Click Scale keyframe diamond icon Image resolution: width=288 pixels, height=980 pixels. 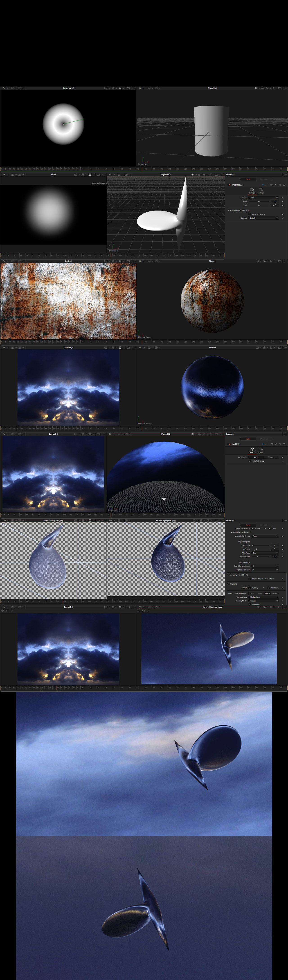pos(283,202)
